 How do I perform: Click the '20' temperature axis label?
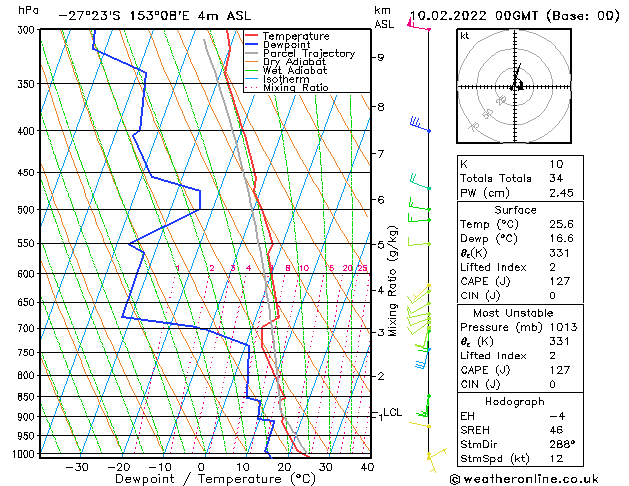pyautogui.click(x=284, y=467)
